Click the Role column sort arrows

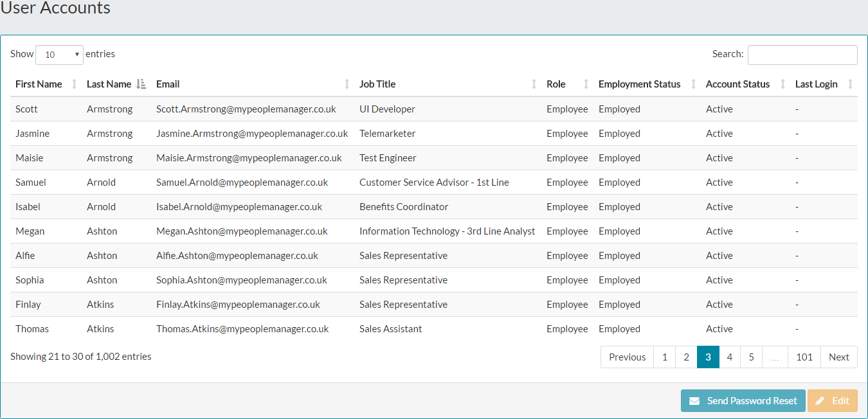(x=586, y=84)
